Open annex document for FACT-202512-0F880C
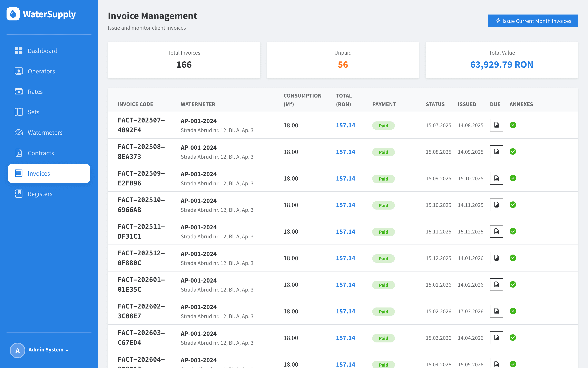588x368 pixels. 496,258
